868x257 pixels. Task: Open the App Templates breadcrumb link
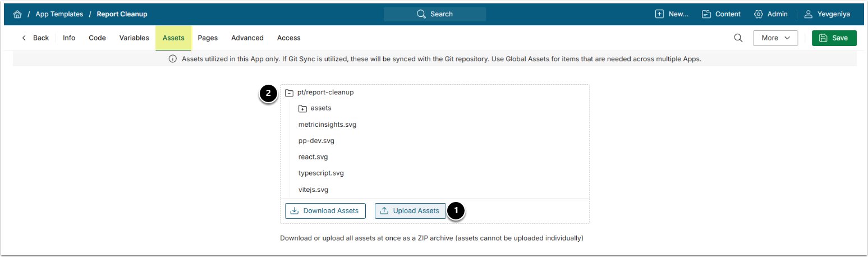coord(59,14)
